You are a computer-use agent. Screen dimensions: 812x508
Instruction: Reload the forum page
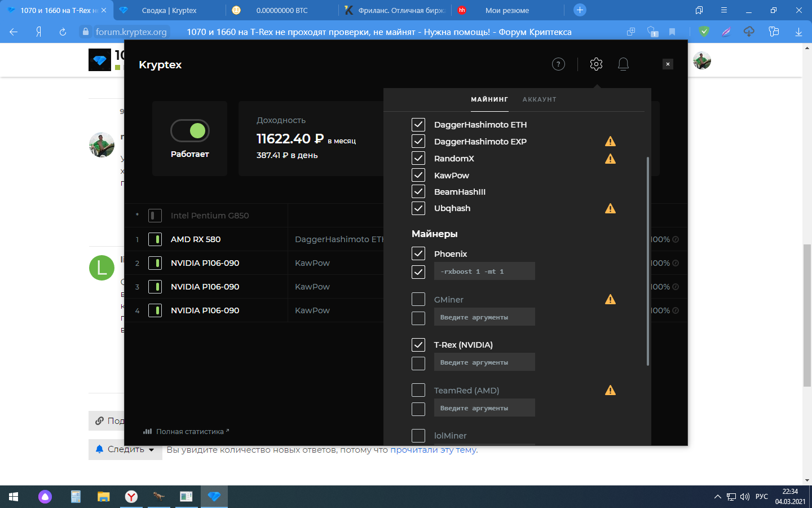(63, 32)
